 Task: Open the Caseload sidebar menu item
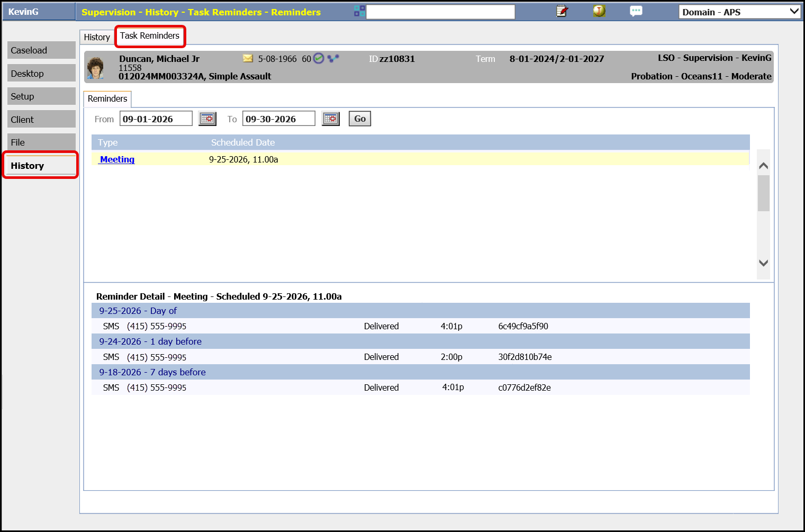[x=41, y=50]
